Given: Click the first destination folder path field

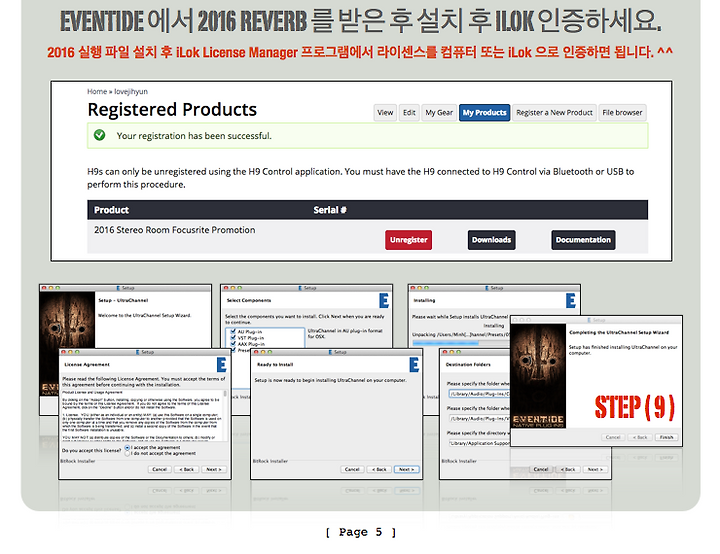Looking at the screenshot, I should [x=479, y=394].
